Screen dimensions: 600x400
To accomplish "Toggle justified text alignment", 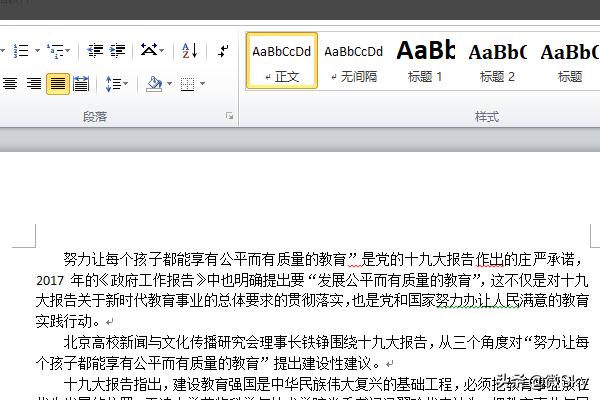I will tap(58, 83).
